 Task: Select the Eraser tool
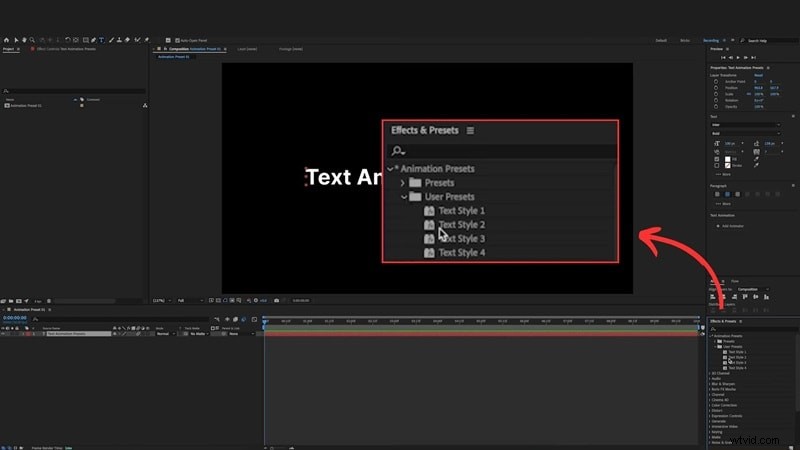tap(127, 40)
